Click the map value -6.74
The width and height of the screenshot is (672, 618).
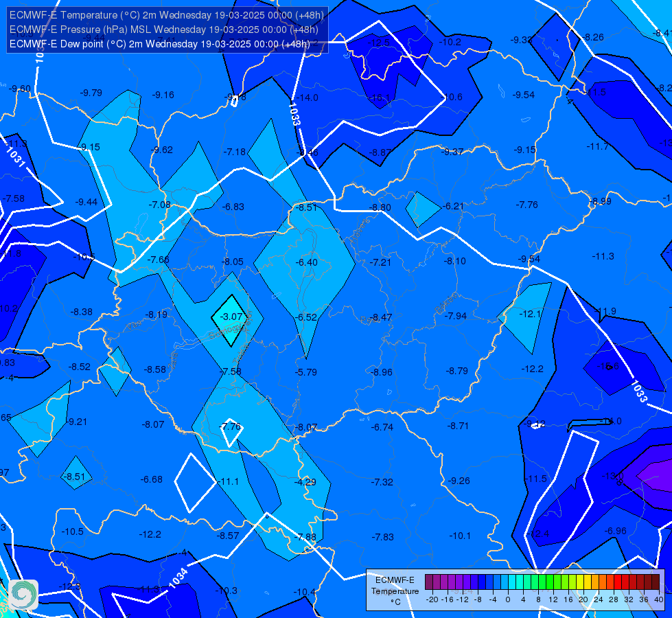382,427
